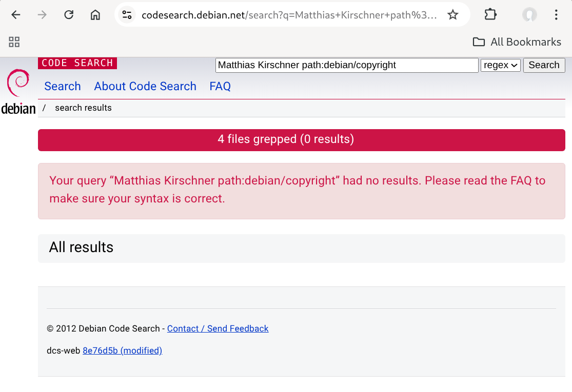Open the All Bookmarks folder
This screenshot has width=572, height=392.
coord(516,42)
